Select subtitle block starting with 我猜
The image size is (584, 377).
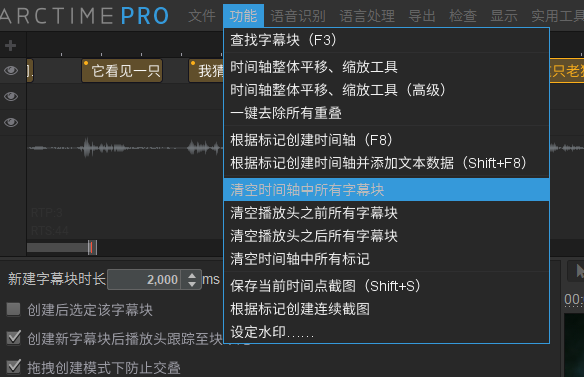[x=206, y=70]
